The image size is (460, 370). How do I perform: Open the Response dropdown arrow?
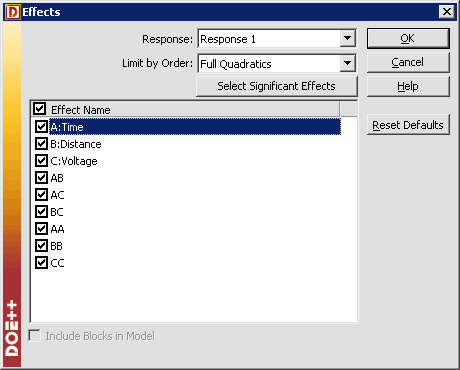[x=347, y=39]
